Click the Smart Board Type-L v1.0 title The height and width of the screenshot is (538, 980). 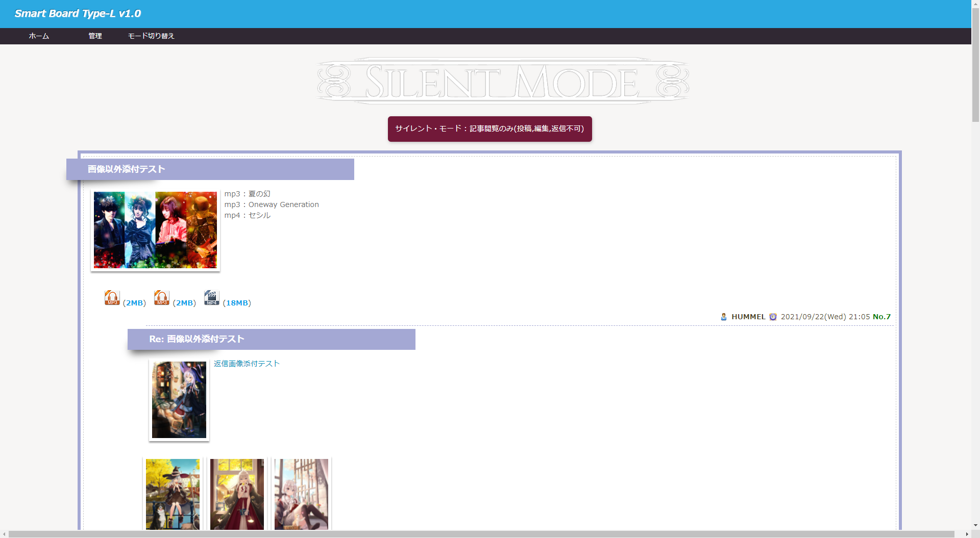(78, 14)
